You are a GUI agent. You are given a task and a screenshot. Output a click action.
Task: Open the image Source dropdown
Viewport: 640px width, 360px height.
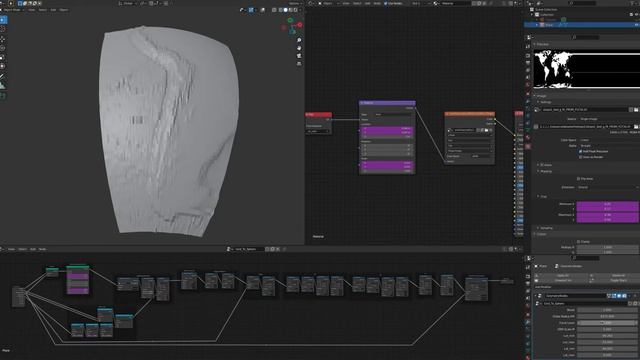[x=609, y=119]
